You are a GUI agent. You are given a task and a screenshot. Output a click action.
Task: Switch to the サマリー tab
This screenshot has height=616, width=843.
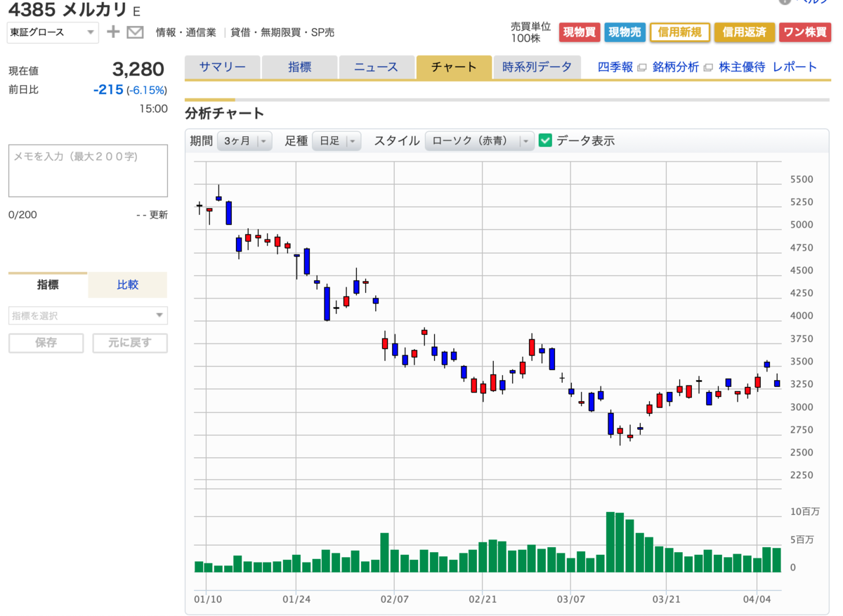222,67
